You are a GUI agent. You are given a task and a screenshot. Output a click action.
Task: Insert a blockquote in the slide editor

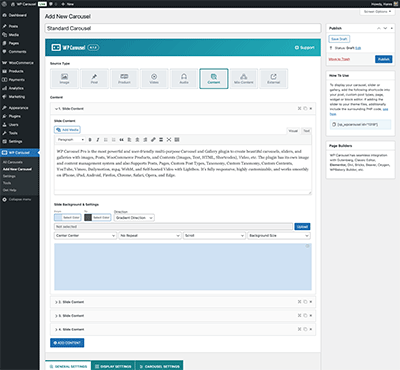[121, 140]
